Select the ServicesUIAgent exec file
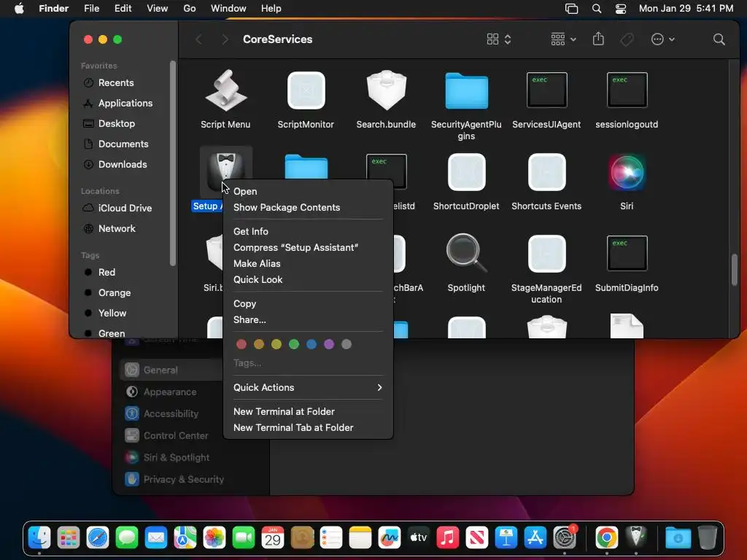747x560 pixels. pyautogui.click(x=546, y=90)
